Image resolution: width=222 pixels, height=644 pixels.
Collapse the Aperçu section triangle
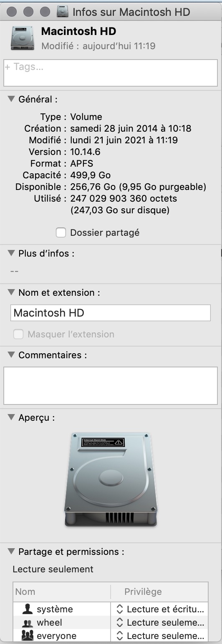[x=11, y=417]
